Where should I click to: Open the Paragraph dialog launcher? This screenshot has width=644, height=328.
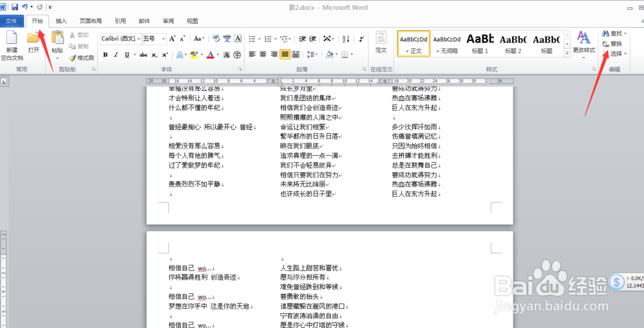pyautogui.click(x=364, y=69)
